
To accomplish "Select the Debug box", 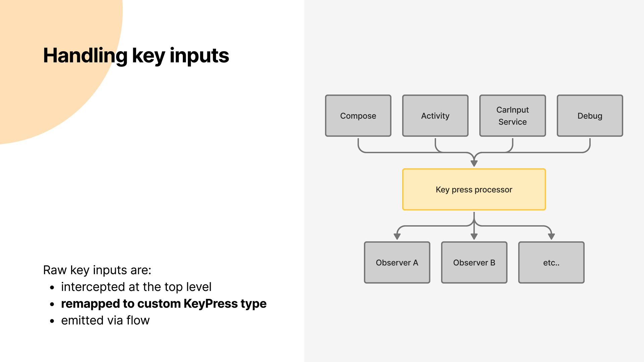I will [x=590, y=116].
